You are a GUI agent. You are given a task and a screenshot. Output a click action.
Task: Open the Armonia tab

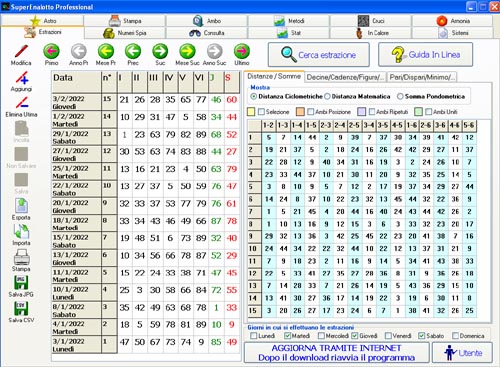coord(453,21)
